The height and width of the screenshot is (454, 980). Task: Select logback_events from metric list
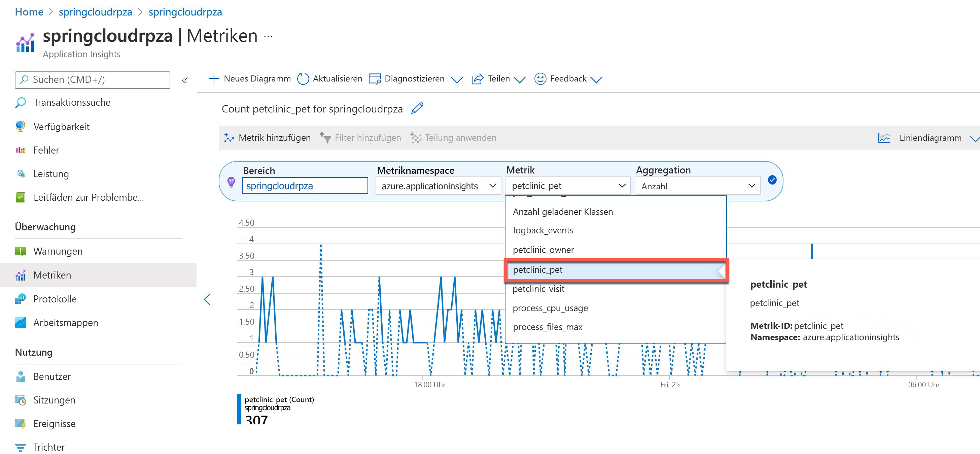coord(615,230)
